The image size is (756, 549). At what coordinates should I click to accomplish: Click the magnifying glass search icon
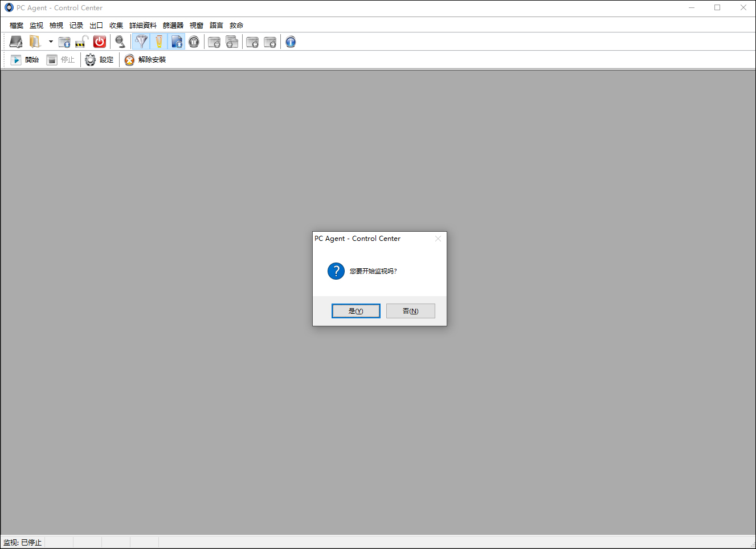120,42
